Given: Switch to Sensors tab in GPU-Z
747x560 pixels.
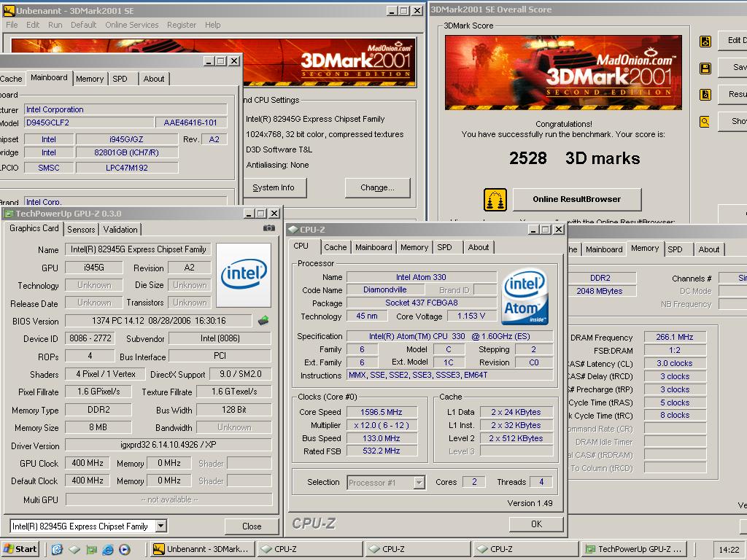Looking at the screenshot, I should click(x=81, y=230).
